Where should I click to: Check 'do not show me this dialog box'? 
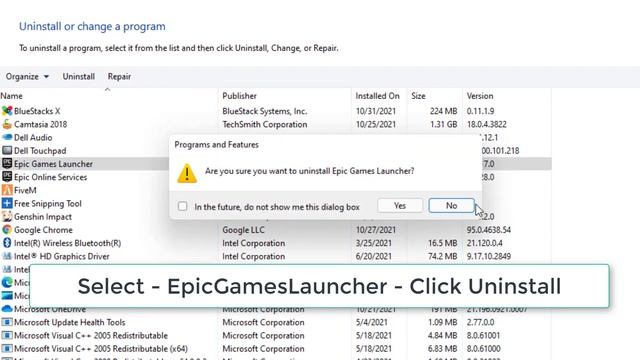pos(182,206)
